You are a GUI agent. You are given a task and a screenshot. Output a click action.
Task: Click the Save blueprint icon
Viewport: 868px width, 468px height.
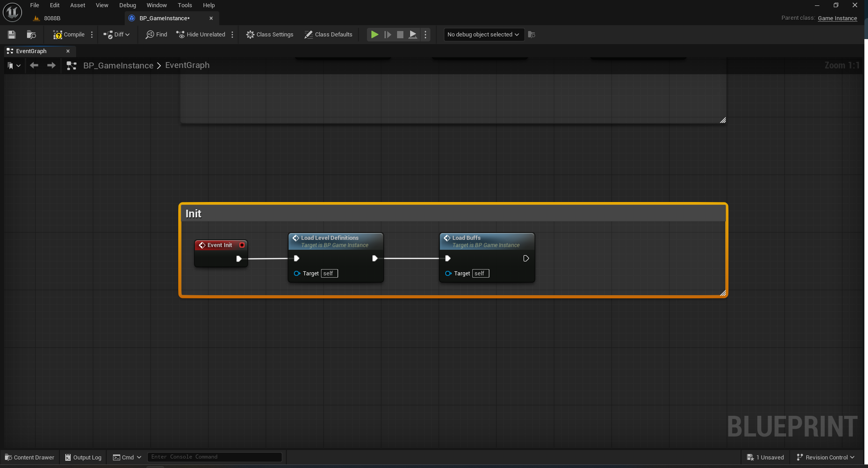pyautogui.click(x=12, y=35)
